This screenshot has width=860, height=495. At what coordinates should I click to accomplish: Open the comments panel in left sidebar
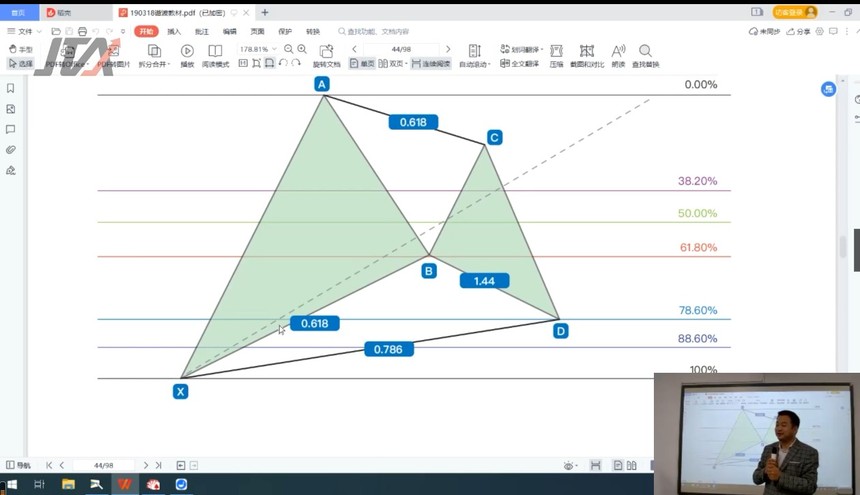[10, 129]
